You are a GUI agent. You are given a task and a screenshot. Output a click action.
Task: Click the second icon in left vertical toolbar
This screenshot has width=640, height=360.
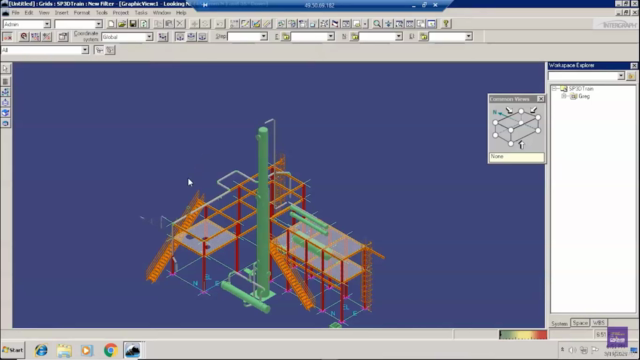5,81
